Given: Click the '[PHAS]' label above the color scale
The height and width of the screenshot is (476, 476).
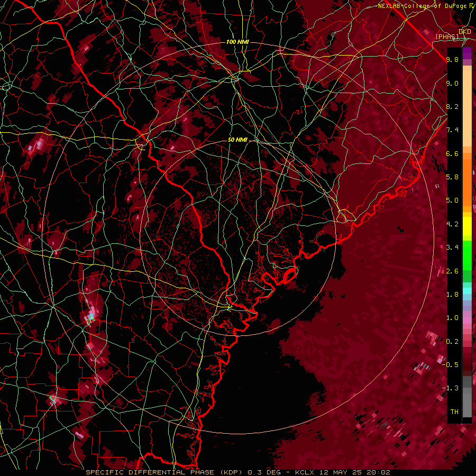Looking at the screenshot, I should pos(447,37).
